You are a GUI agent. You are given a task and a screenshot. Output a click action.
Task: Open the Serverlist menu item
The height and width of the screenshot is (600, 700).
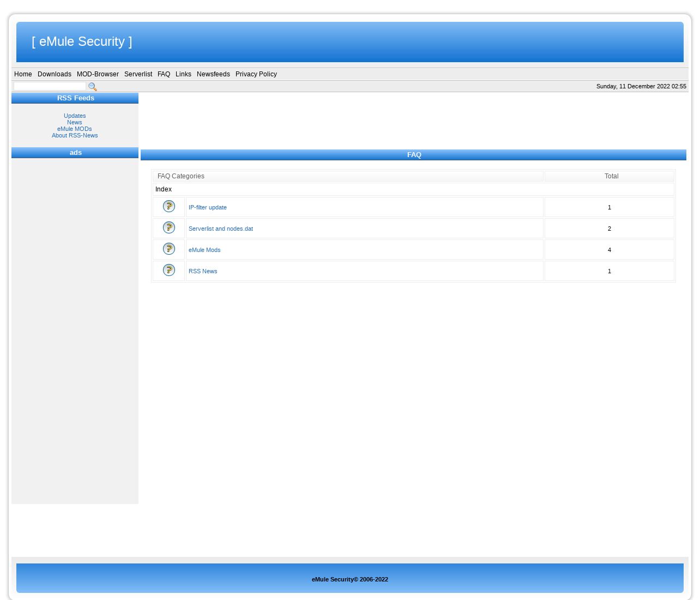pyautogui.click(x=138, y=74)
